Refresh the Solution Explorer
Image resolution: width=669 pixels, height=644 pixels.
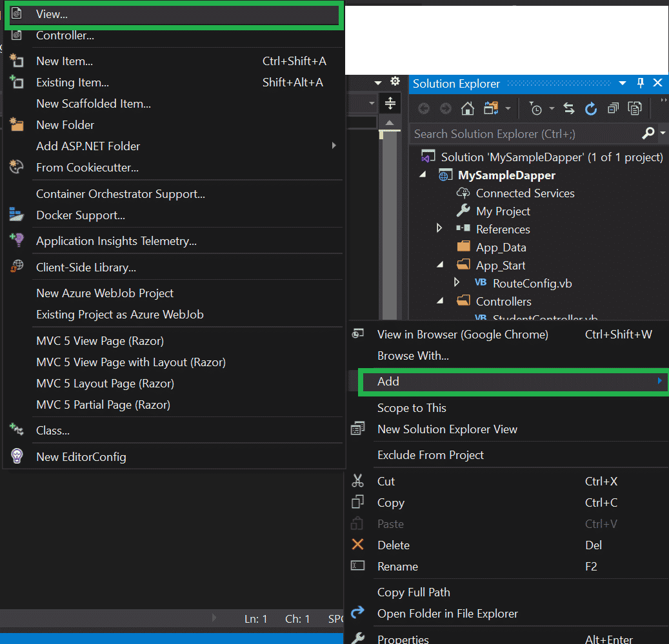pos(591,109)
